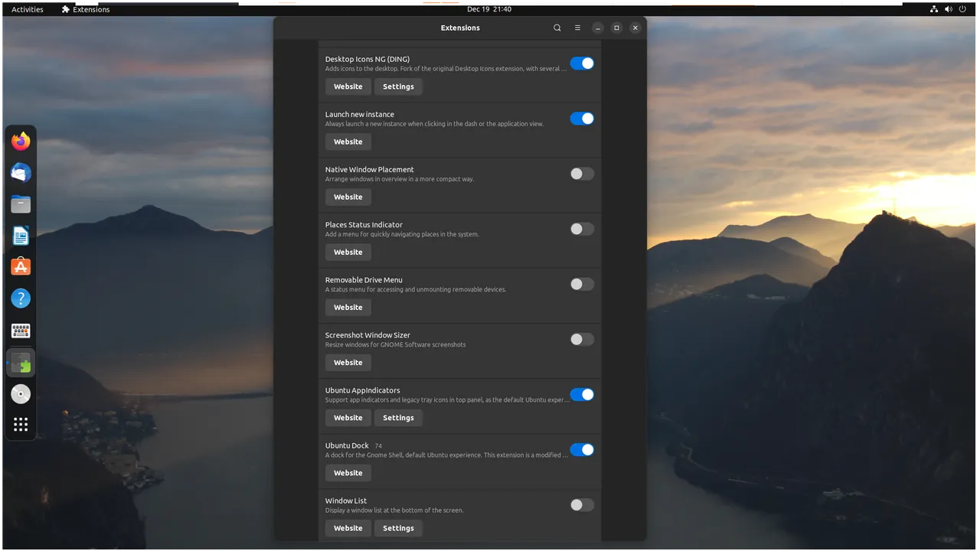Open Help from the dock
Image resolution: width=980 pixels, height=554 pixels.
pyautogui.click(x=21, y=298)
